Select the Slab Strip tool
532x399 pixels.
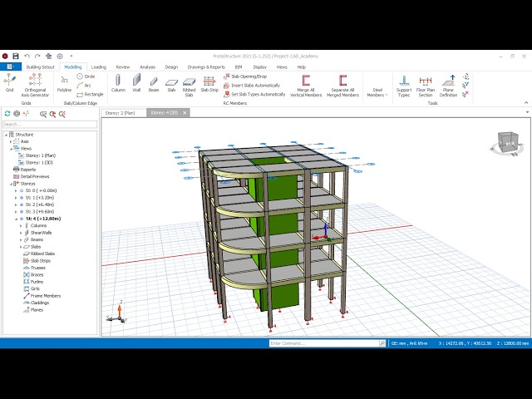[209, 84]
